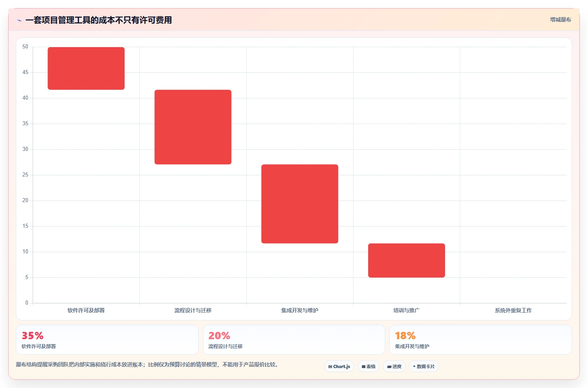Click the y-axis value 50
588x388 pixels.
coord(25,47)
